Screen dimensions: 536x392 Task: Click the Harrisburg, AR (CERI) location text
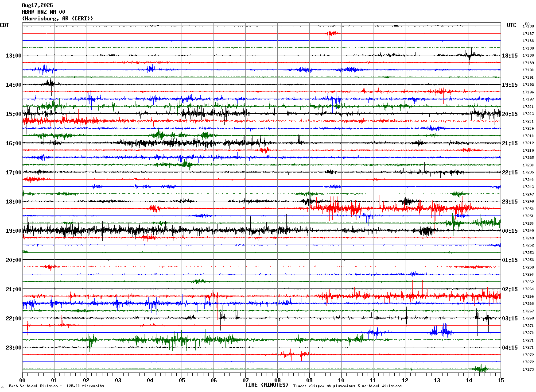(58, 19)
